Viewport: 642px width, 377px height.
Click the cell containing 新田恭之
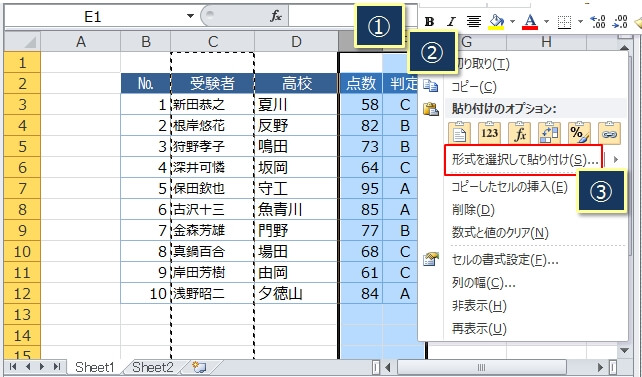point(212,104)
